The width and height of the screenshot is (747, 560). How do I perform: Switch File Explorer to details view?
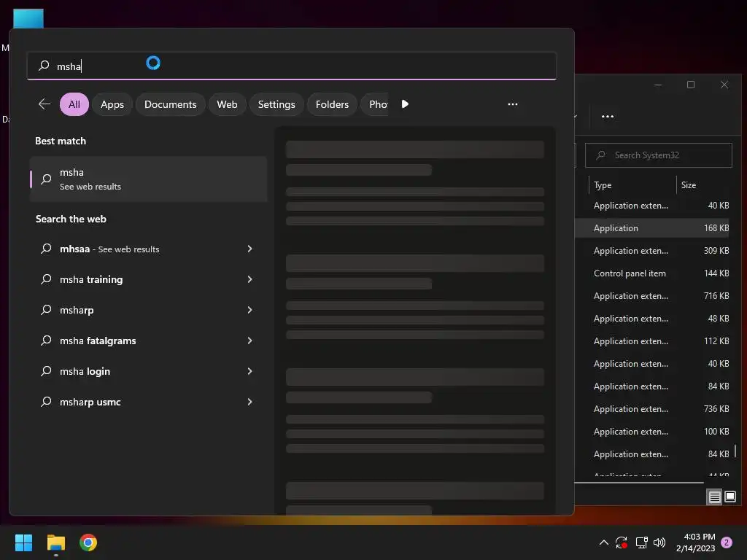coord(715,497)
